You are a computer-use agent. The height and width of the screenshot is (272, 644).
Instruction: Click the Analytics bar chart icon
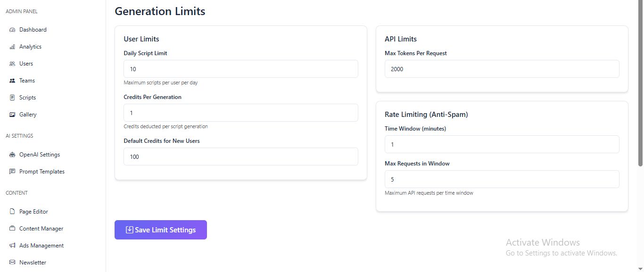click(12, 47)
